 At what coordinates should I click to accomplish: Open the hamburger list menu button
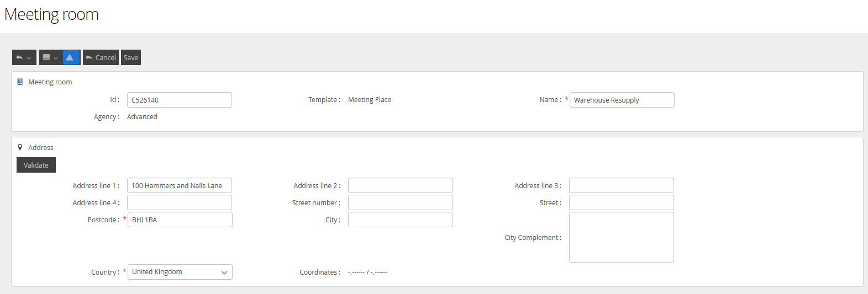coord(50,57)
